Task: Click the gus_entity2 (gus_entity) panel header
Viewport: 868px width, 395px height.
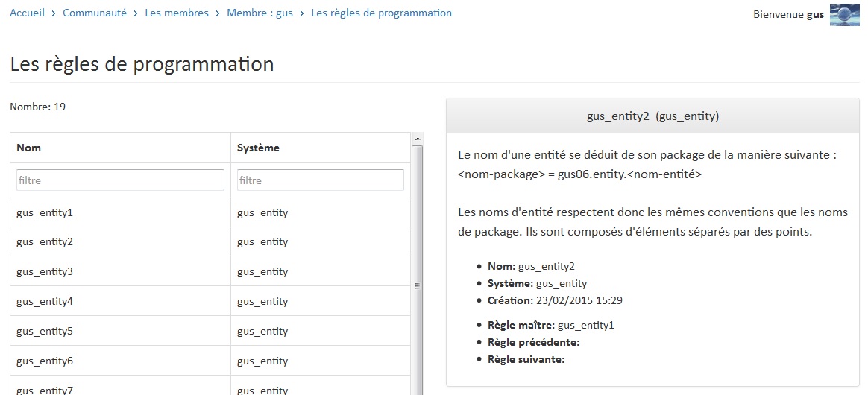Action: 652,116
